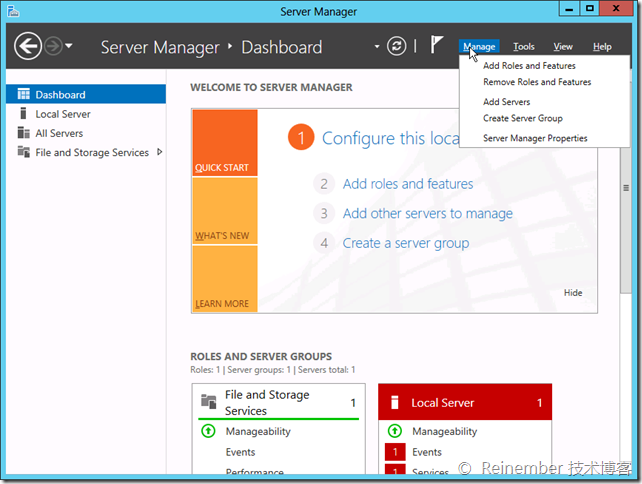Viewport: 642px width, 484px height.
Task: Open the Tools menu
Action: (523, 47)
